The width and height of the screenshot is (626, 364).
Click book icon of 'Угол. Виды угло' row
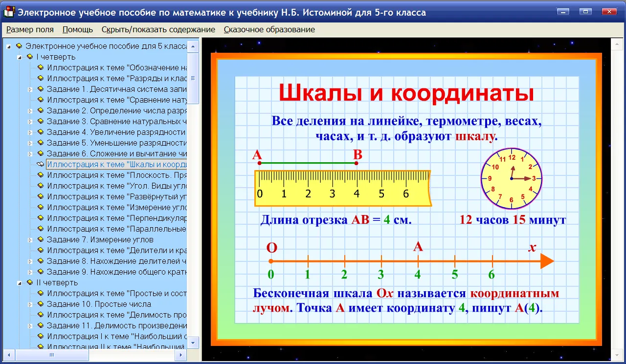coord(41,186)
